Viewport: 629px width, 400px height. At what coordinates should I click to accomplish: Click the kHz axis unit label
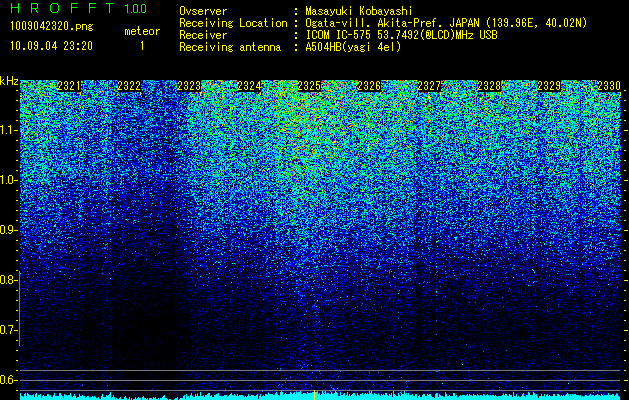click(x=9, y=81)
